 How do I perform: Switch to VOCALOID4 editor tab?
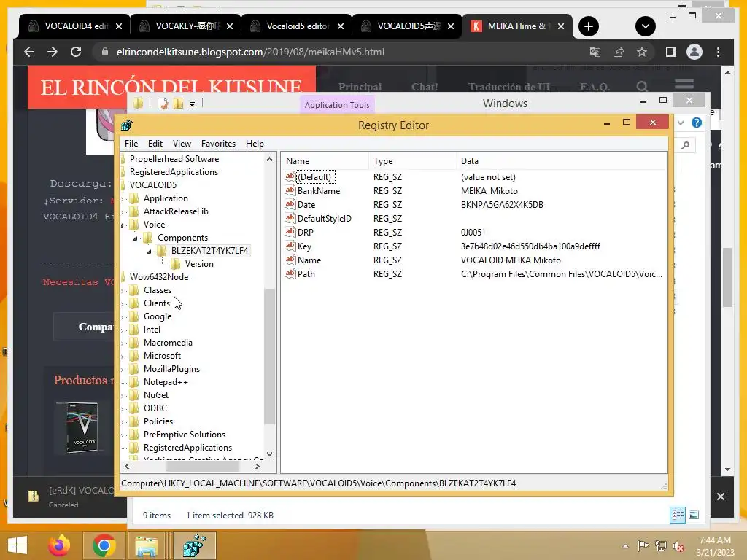tap(74, 26)
